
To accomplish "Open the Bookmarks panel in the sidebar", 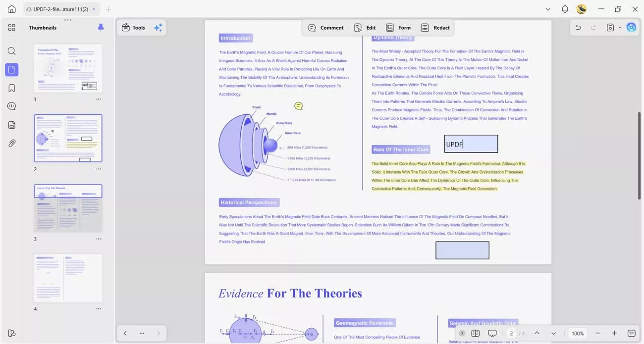I will tap(11, 88).
